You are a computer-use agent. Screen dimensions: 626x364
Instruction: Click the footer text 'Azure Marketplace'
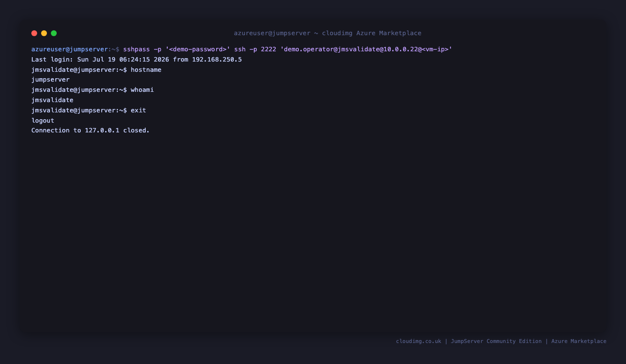[x=579, y=342]
